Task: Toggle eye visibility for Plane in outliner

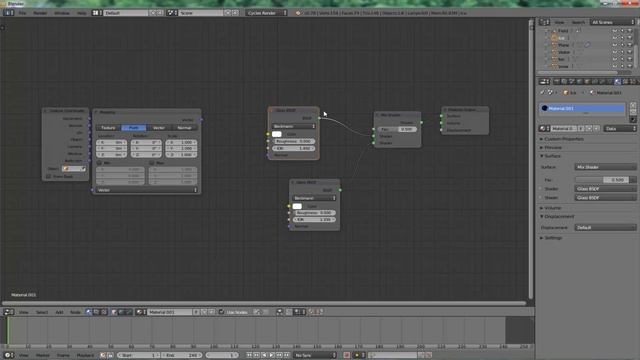Action: tap(614, 45)
